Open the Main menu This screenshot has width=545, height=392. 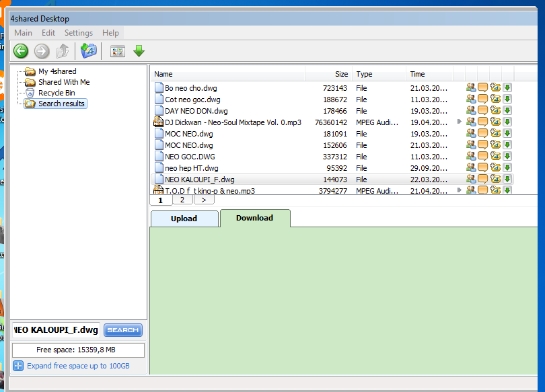[x=24, y=33]
